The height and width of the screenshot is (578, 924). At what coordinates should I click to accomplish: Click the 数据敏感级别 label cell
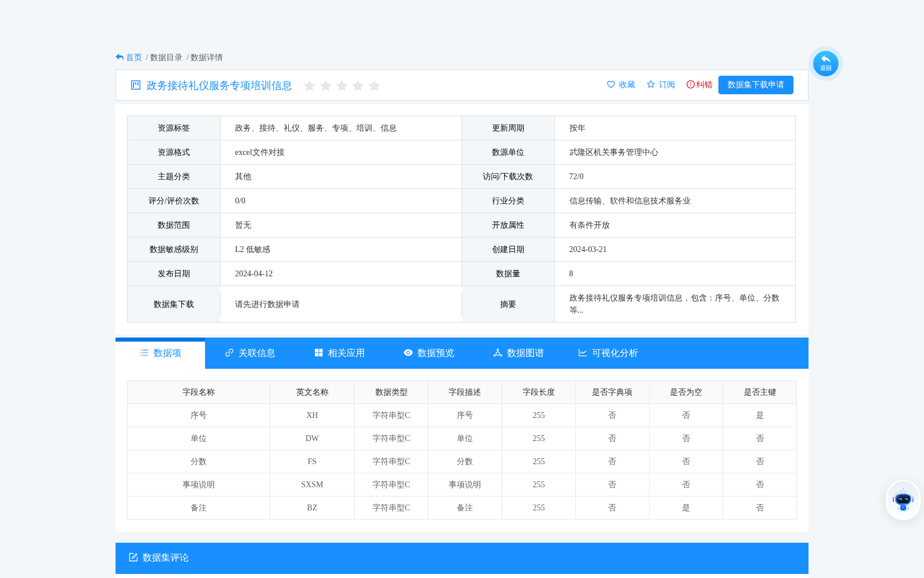pos(174,250)
